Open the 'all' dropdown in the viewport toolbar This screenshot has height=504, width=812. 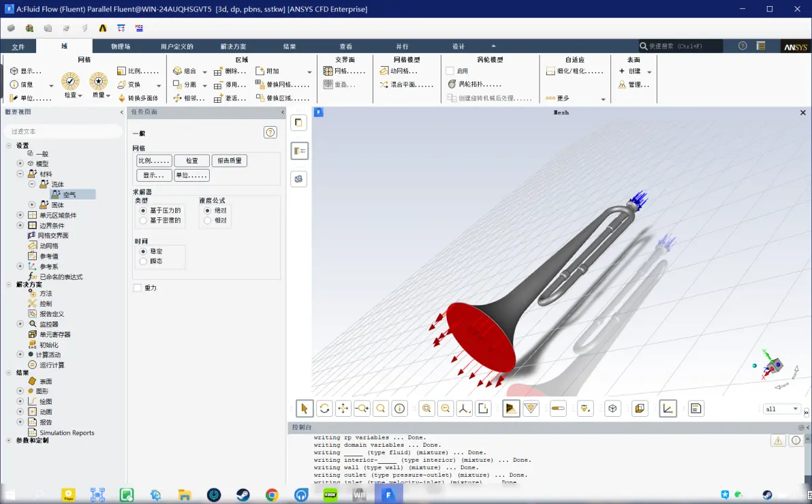tap(781, 409)
